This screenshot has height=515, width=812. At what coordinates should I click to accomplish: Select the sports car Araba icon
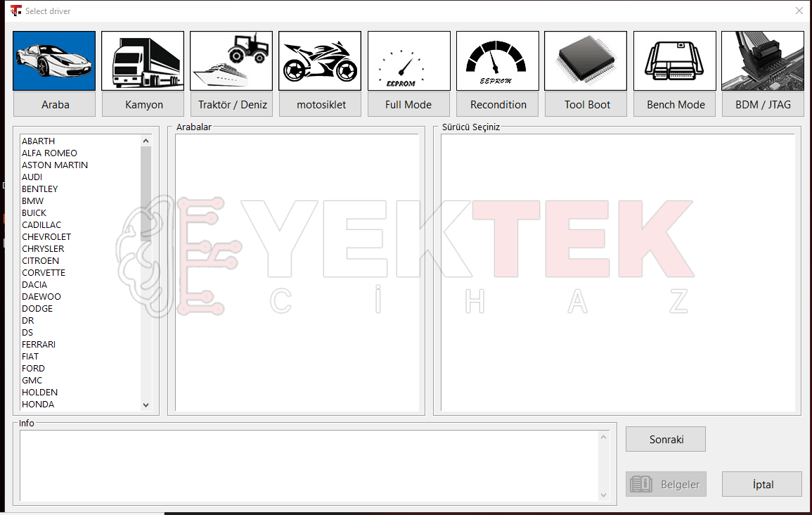(x=54, y=61)
